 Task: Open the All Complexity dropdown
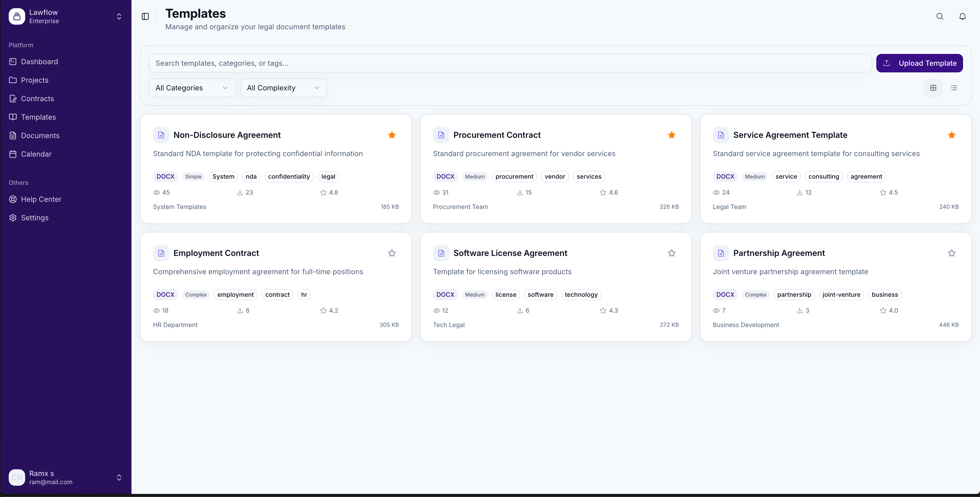283,88
